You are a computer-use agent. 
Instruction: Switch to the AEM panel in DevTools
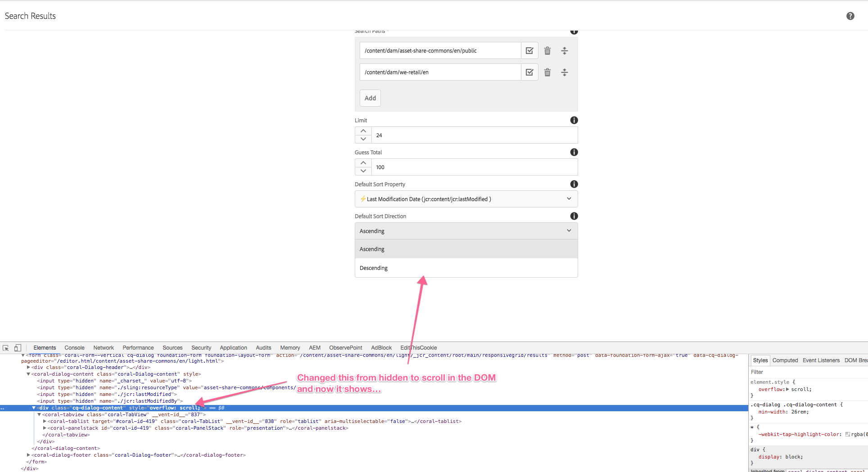(314, 347)
